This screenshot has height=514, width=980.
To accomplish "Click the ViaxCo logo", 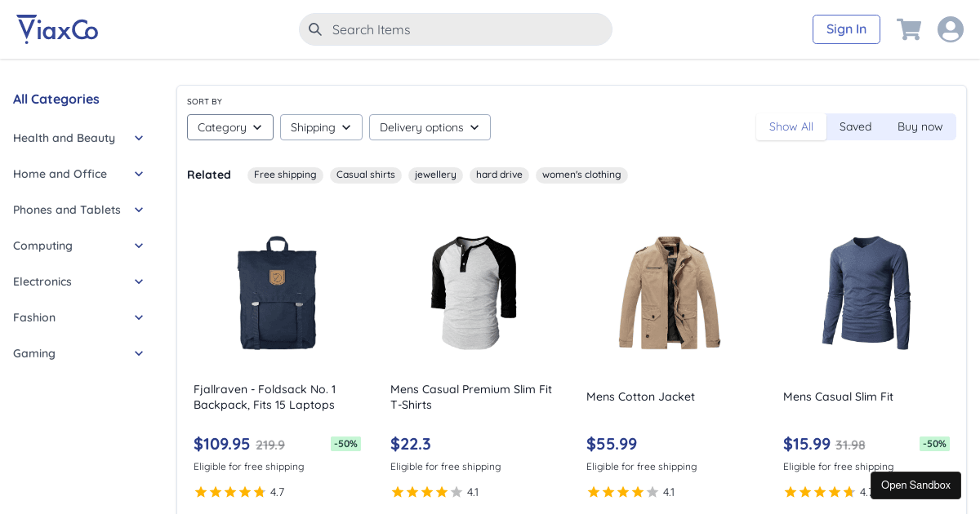I will pyautogui.click(x=56, y=29).
